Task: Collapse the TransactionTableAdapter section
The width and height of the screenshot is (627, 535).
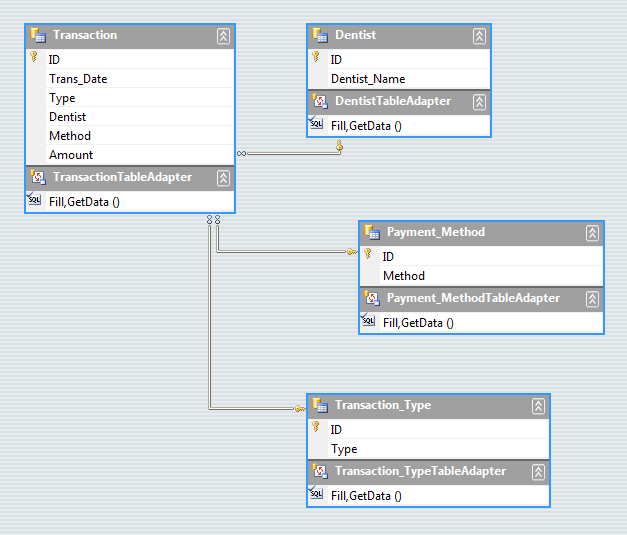Action: pyautogui.click(x=223, y=178)
